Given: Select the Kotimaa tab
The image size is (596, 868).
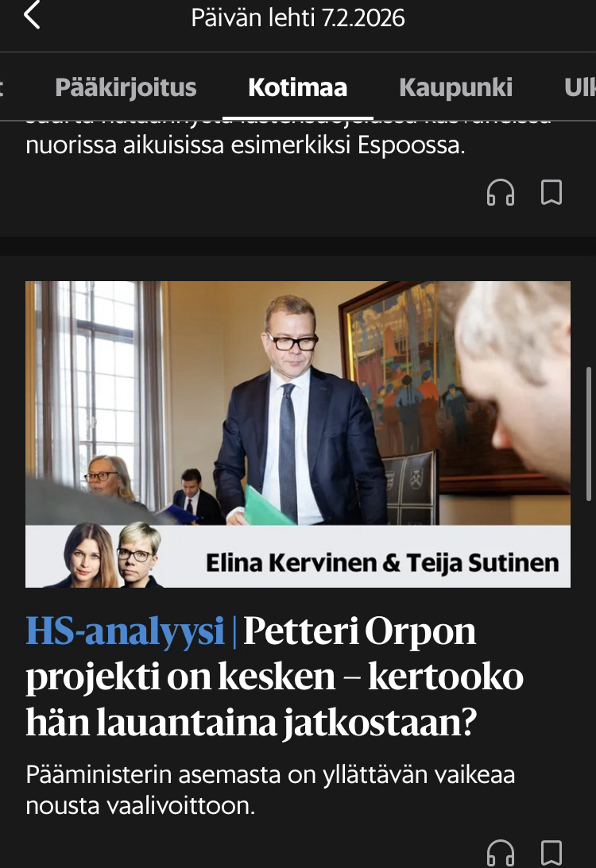Looking at the screenshot, I should point(297,87).
